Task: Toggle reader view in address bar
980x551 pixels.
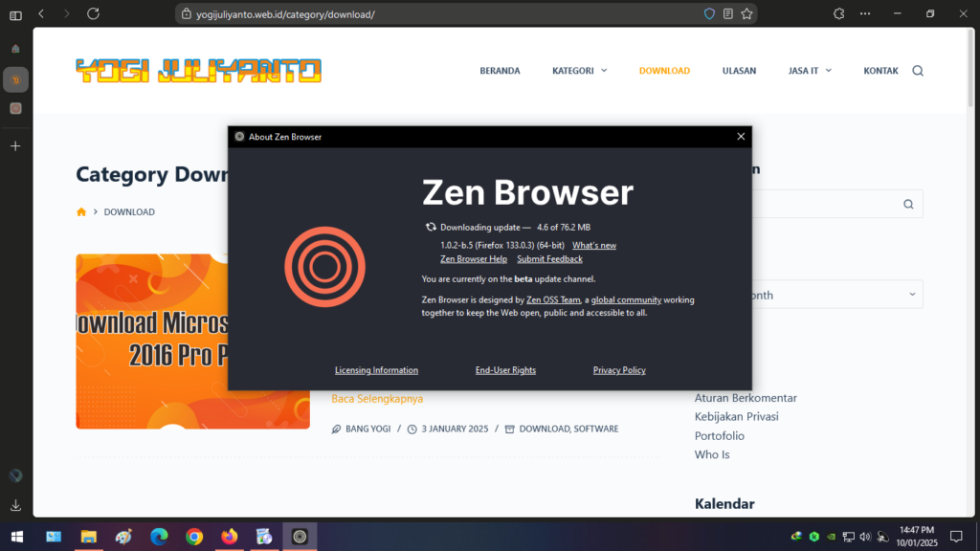Action: 728,14
